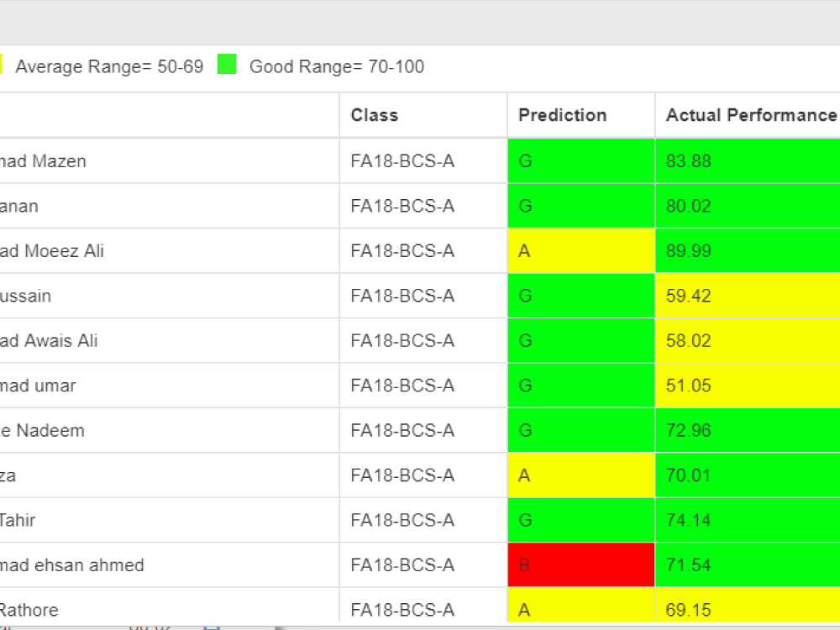Click the G prediction beside score 80.02

click(580, 206)
